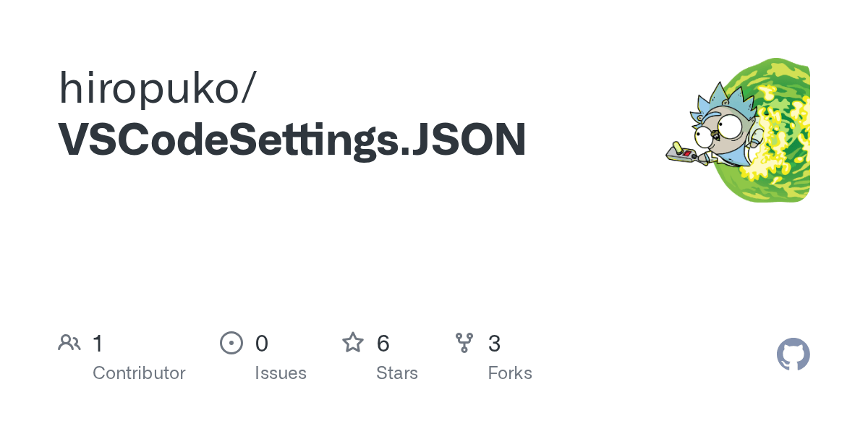Open the GitHub octocat logo
Viewport: 868px width, 434px height.
pos(793,354)
